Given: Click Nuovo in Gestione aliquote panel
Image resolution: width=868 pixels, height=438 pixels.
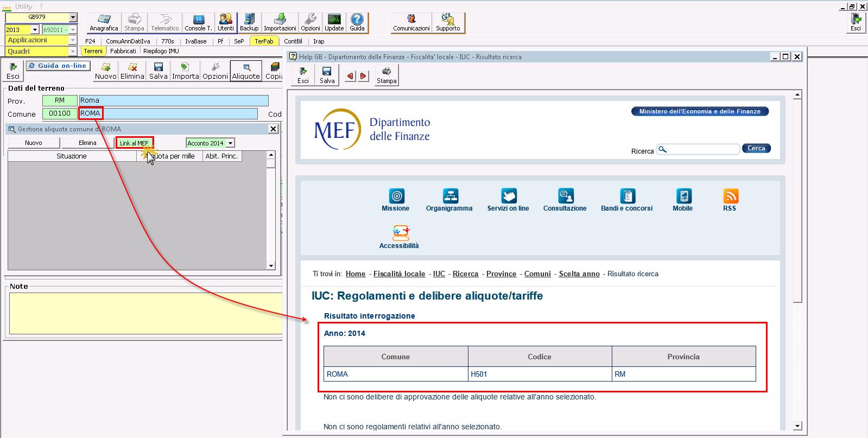Looking at the screenshot, I should (34, 143).
